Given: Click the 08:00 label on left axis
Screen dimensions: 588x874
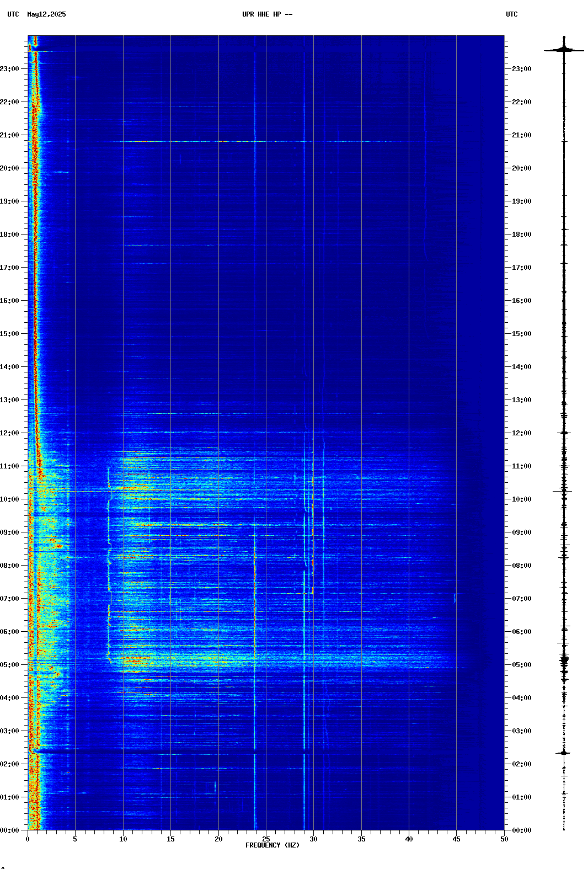Looking at the screenshot, I should (x=9, y=566).
